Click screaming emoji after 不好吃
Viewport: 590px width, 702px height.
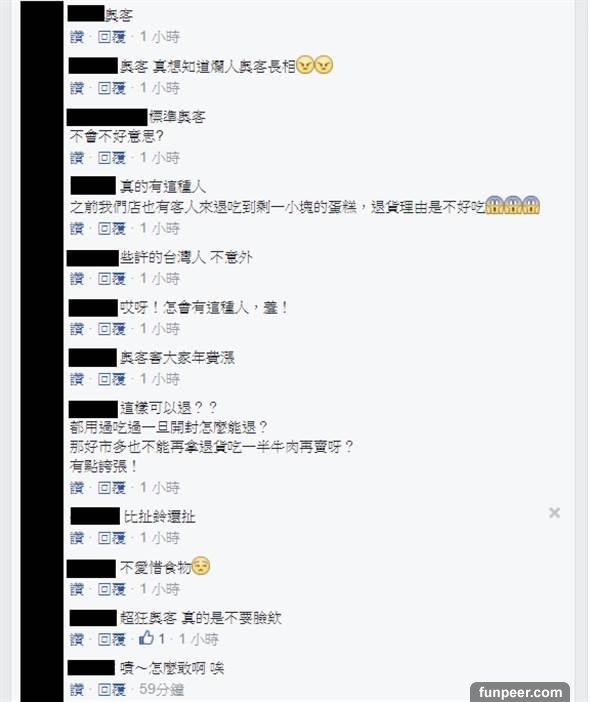tap(513, 205)
